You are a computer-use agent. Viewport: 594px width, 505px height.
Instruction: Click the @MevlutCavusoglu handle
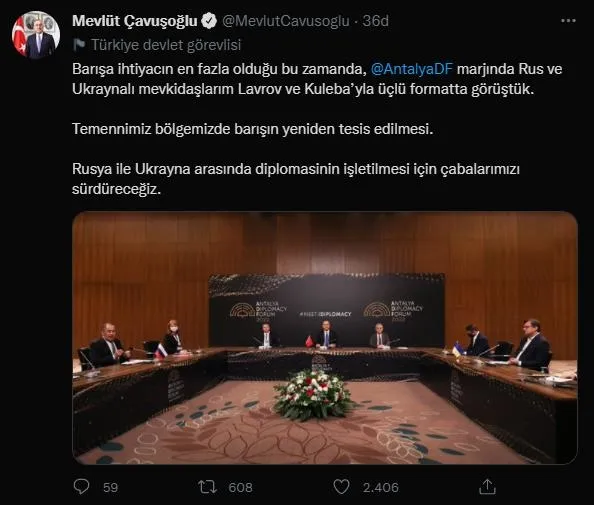coord(286,21)
